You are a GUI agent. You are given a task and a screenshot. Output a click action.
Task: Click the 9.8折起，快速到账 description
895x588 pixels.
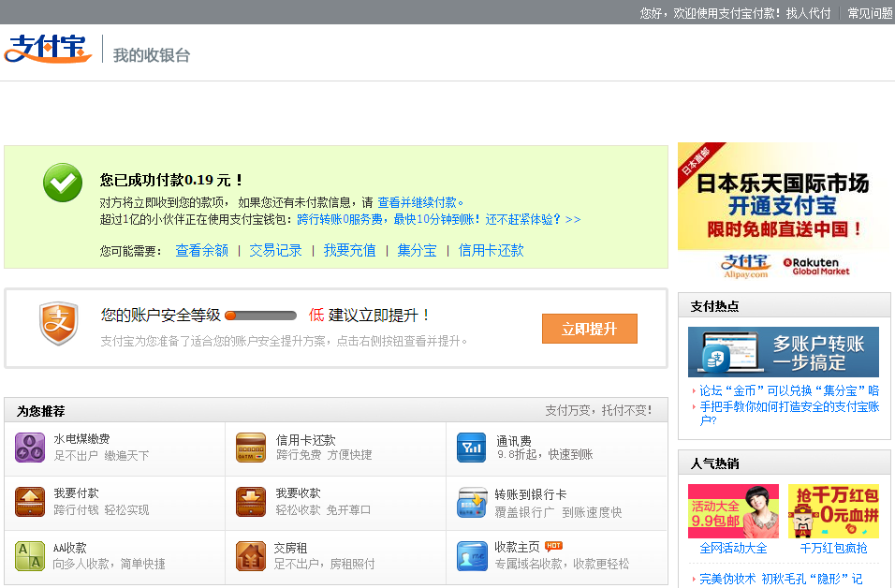pos(545,454)
